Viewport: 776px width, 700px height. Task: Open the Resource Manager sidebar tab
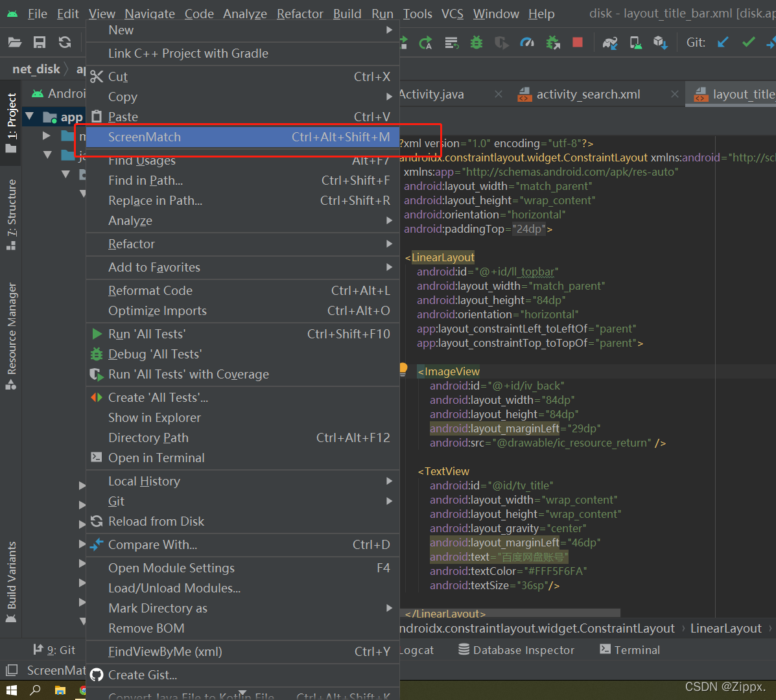[x=12, y=336]
